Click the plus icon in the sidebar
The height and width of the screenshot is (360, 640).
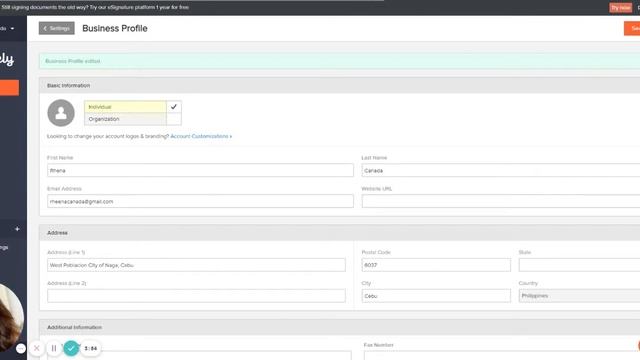tap(17, 229)
